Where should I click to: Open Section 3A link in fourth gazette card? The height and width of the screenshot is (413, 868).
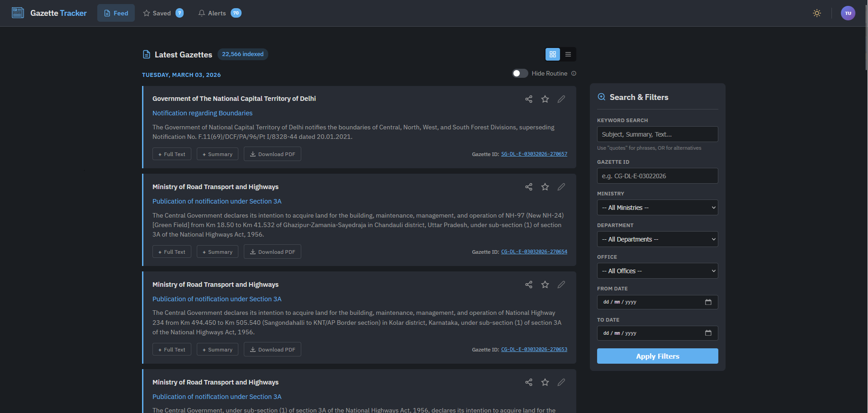[217, 397]
